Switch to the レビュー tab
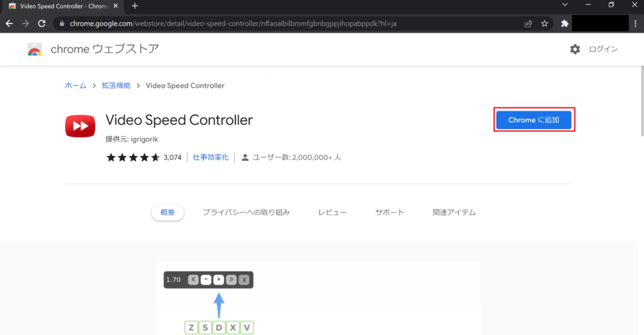Viewport: 644px width, 335px height. pos(332,212)
